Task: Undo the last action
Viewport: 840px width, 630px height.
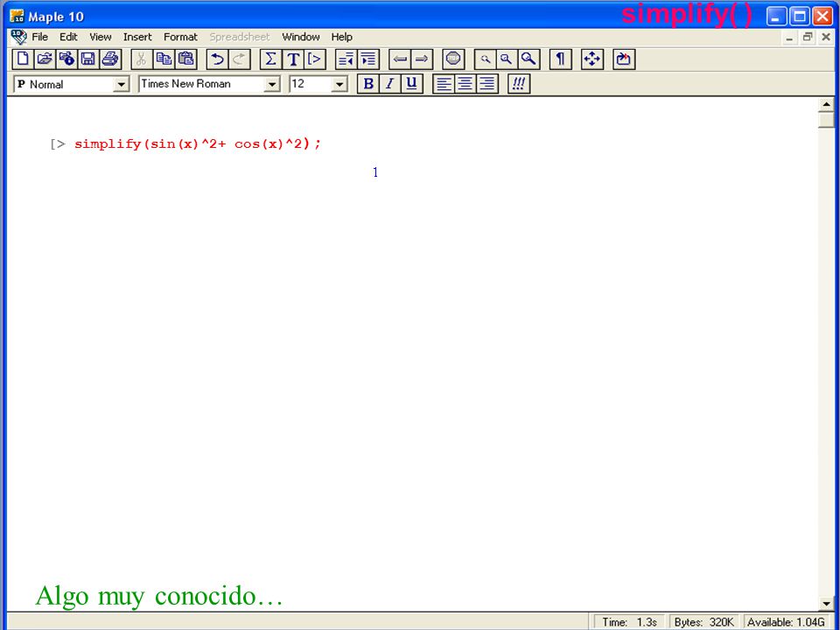Action: point(217,59)
